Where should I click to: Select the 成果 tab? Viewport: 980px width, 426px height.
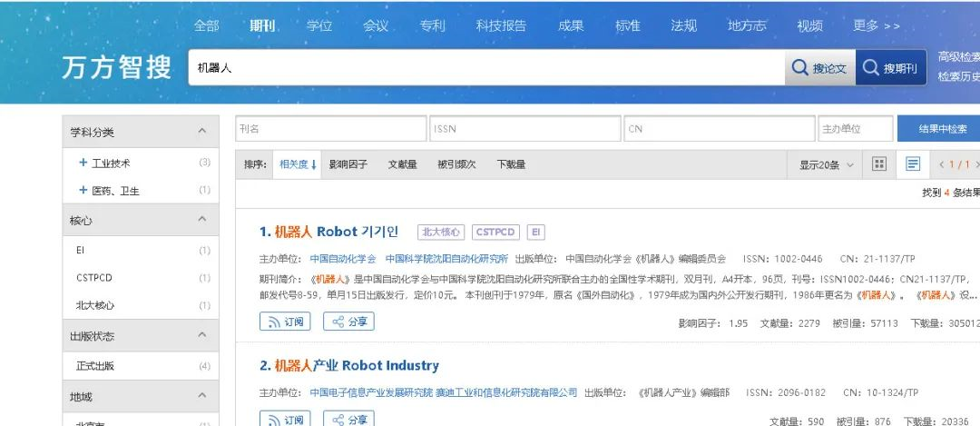571,25
